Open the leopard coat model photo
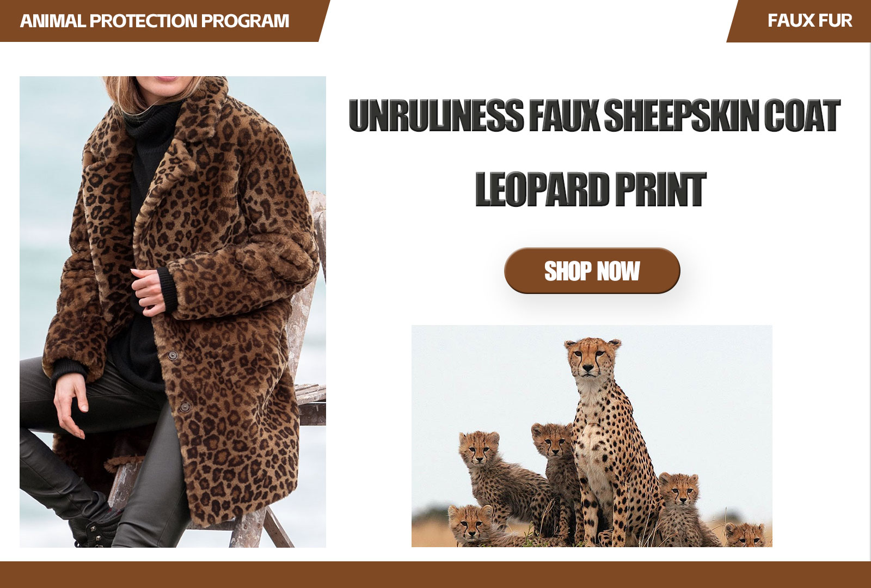 point(173,311)
